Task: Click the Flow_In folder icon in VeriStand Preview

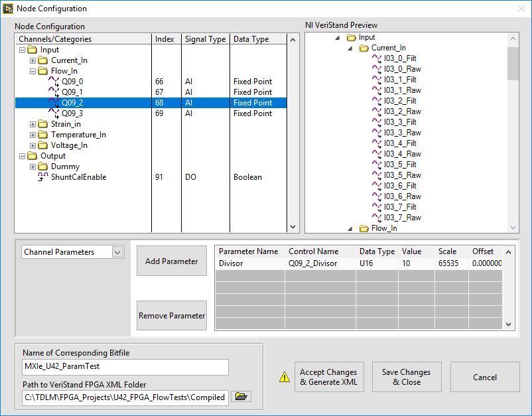Action: coord(364,228)
